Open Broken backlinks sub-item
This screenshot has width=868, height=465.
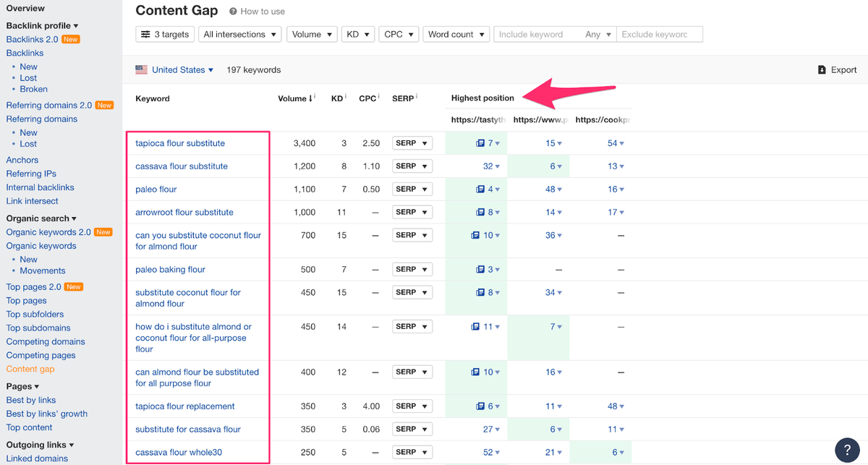[x=34, y=90]
